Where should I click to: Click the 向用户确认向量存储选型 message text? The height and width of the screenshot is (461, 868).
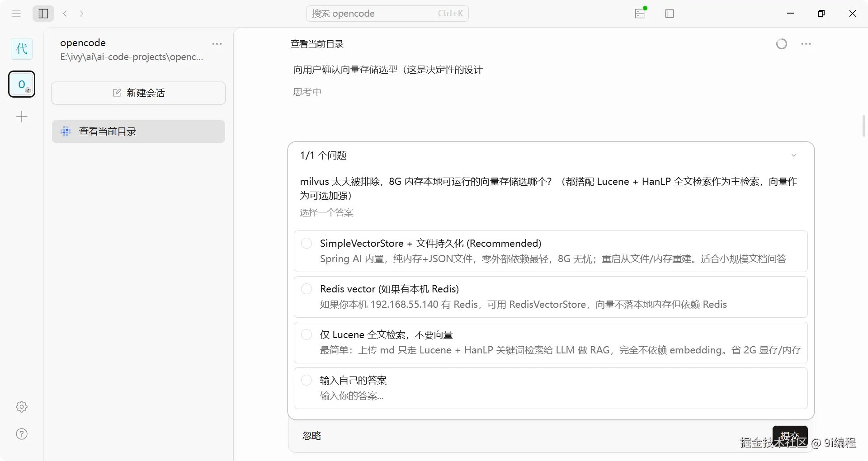(x=388, y=70)
